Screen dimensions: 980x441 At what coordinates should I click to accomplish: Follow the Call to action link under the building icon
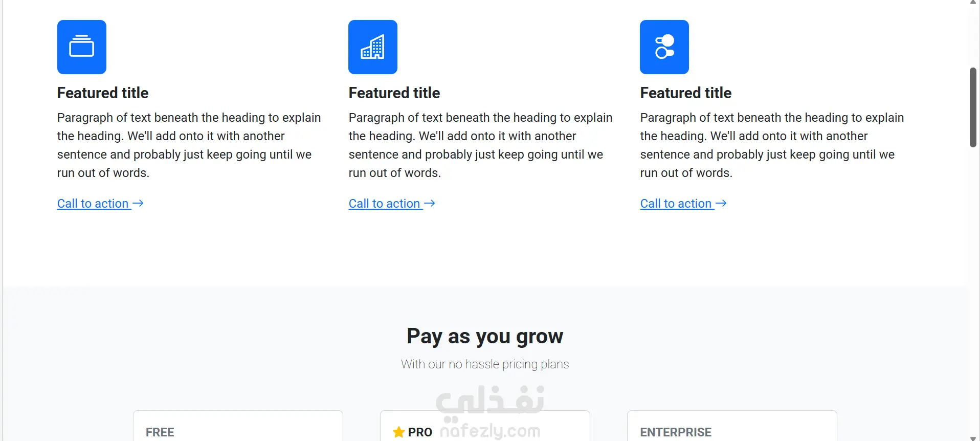tap(385, 204)
